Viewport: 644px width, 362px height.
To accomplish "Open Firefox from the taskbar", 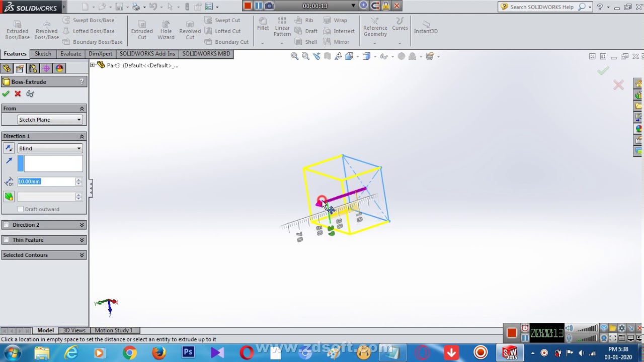I will [159, 352].
